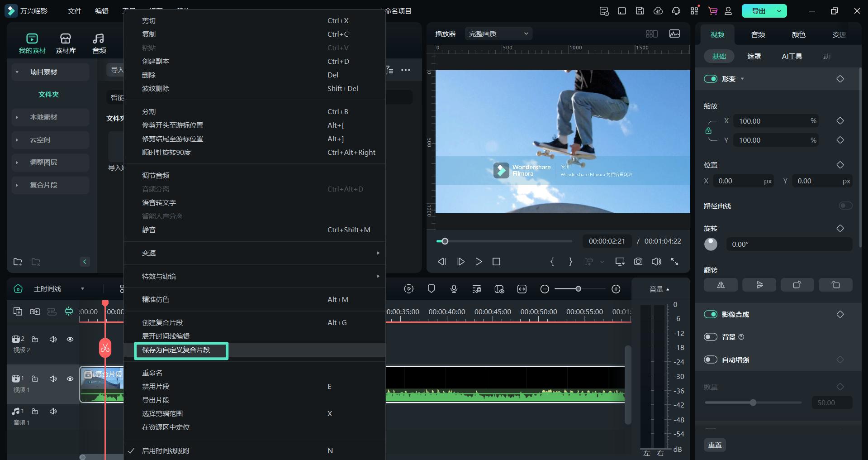Viewport: 868px width, 460px height.
Task: Enable the Background (背景) toggle
Action: tap(711, 337)
